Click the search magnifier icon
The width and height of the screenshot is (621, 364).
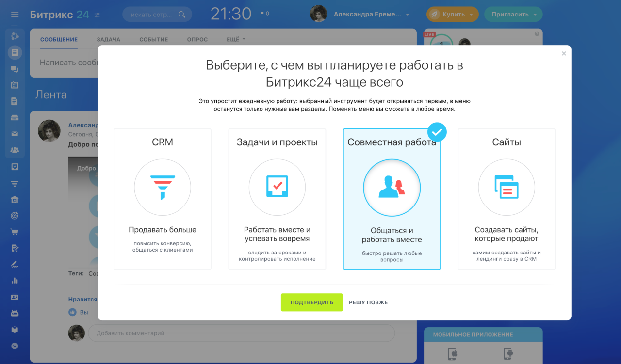click(182, 15)
